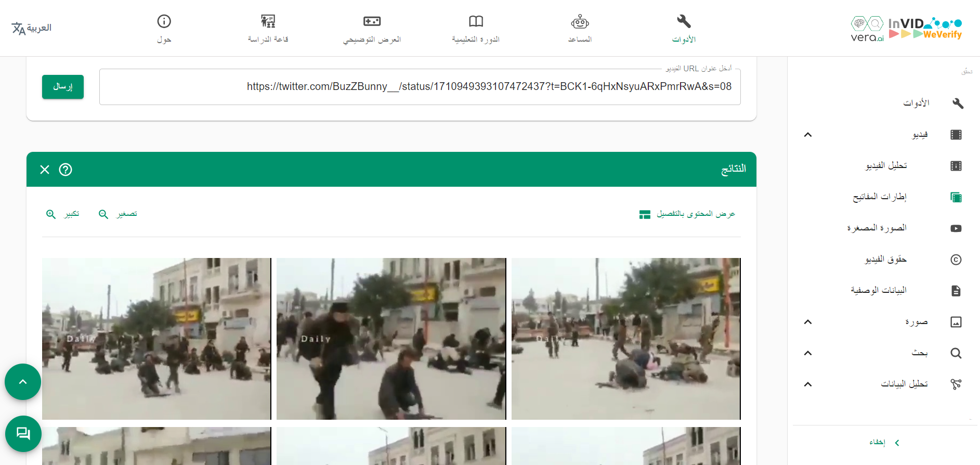980x465 pixels.
Task: Click the البيانات الوصفية document icon
Action: click(956, 291)
